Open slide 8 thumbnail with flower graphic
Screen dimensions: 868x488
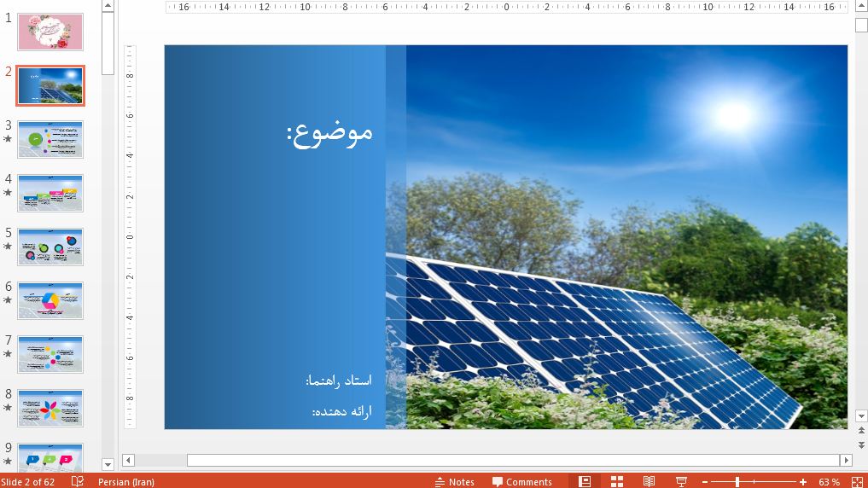click(x=50, y=408)
